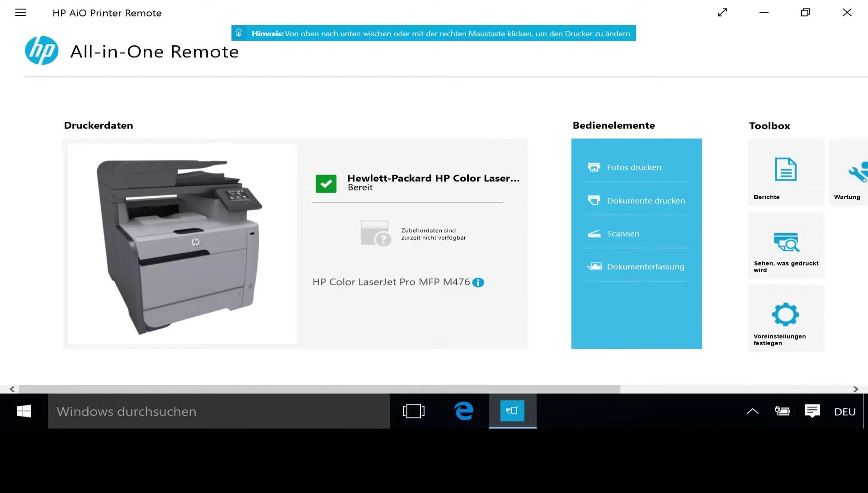Open the Action Center notification icon
The width and height of the screenshot is (868, 493).
pos(812,411)
